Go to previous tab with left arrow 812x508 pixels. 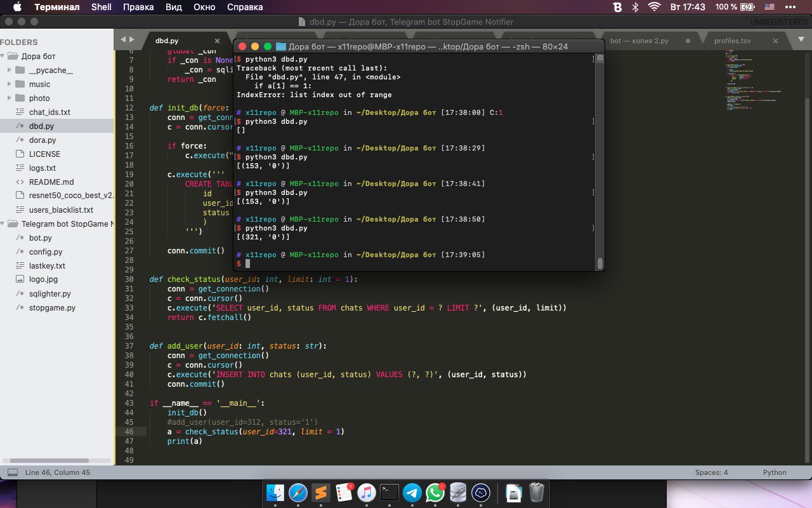point(123,39)
